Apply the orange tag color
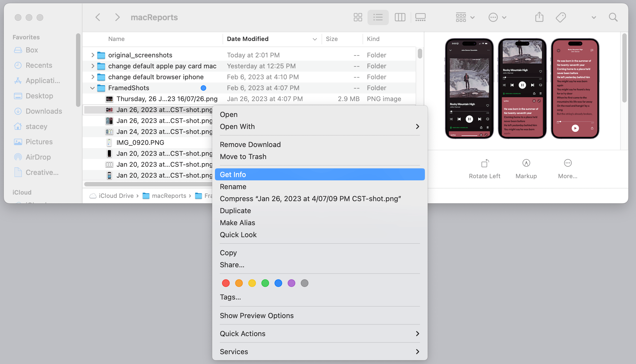Viewport: 636px width, 364px height. pyautogui.click(x=239, y=283)
